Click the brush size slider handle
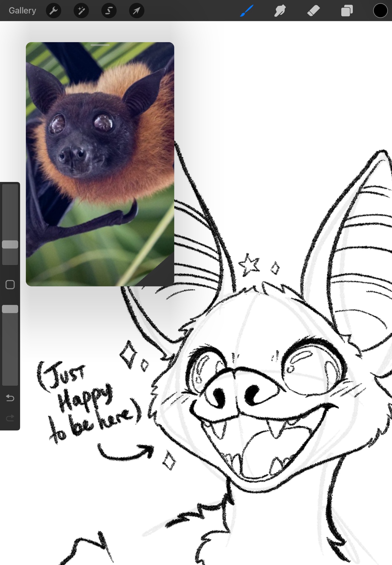The width and height of the screenshot is (392, 565). [x=10, y=244]
